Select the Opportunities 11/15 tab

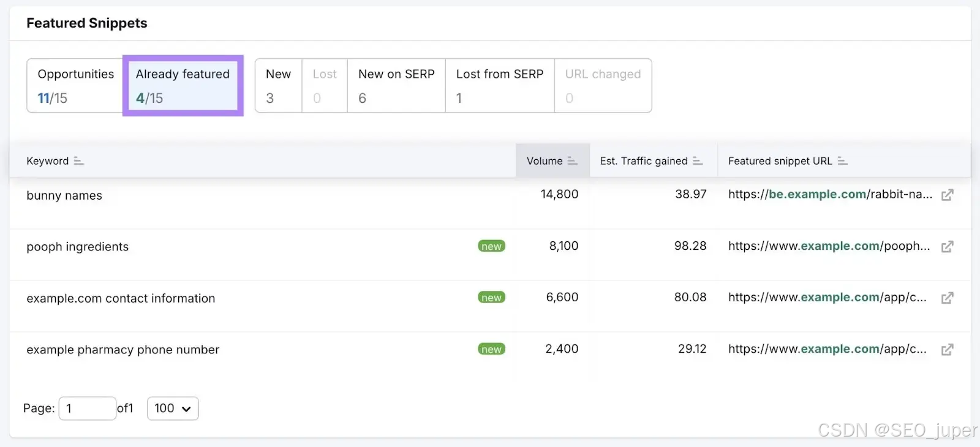75,86
